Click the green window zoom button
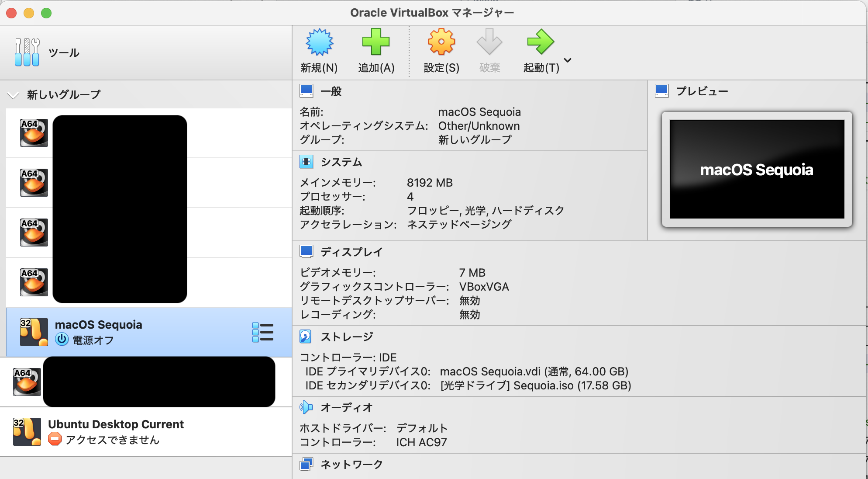The image size is (868, 479). [46, 13]
